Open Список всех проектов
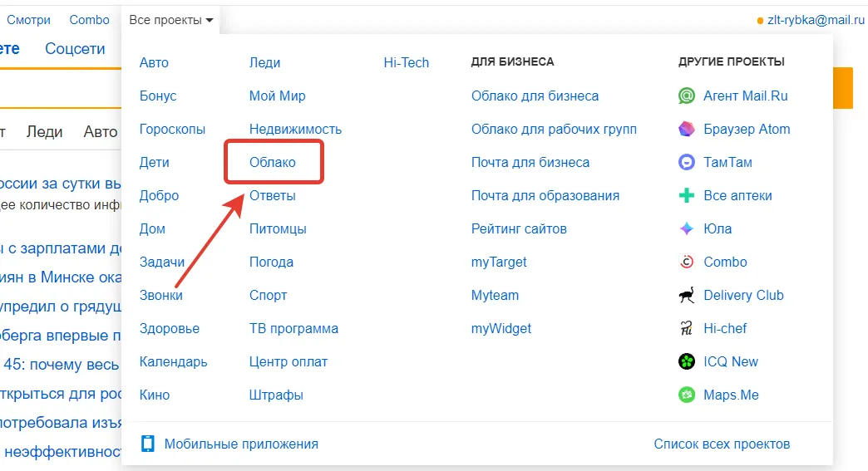The height and width of the screenshot is (471, 868). coord(722,444)
